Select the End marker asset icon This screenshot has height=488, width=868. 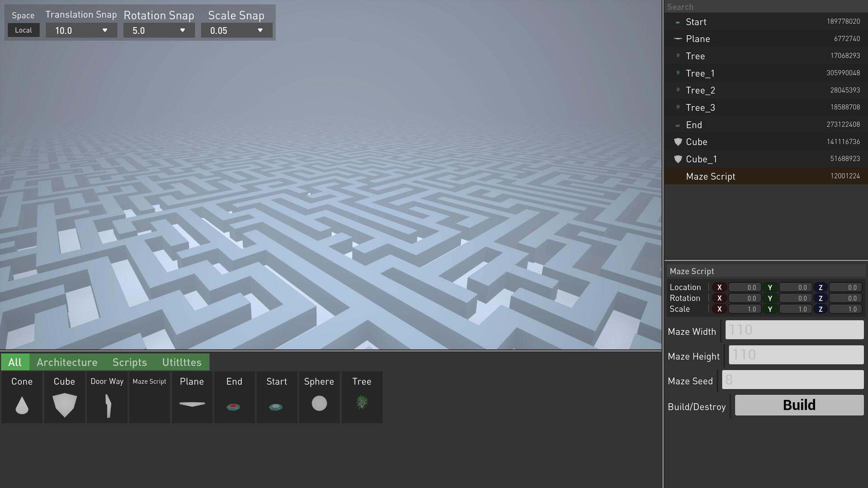coord(234,406)
